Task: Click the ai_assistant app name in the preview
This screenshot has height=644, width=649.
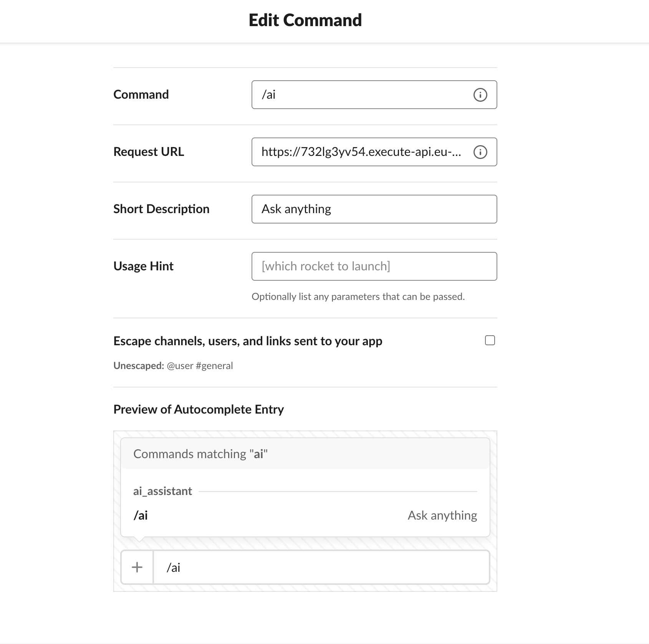Action: (162, 491)
